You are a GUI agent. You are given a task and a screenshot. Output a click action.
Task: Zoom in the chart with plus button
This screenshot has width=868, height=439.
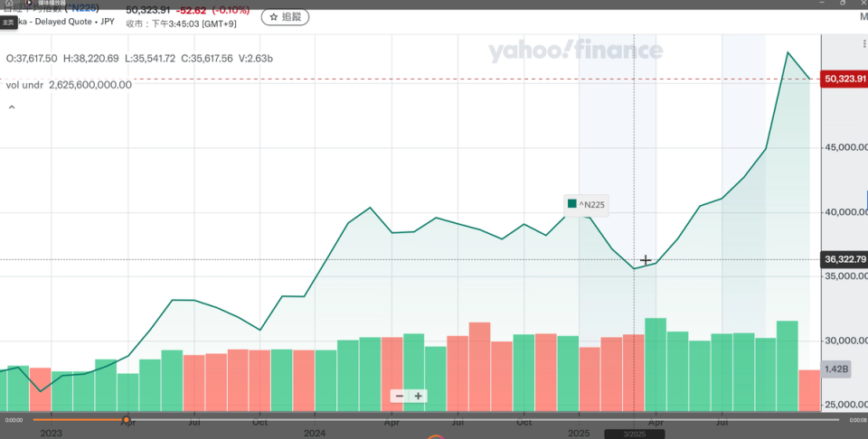419,396
